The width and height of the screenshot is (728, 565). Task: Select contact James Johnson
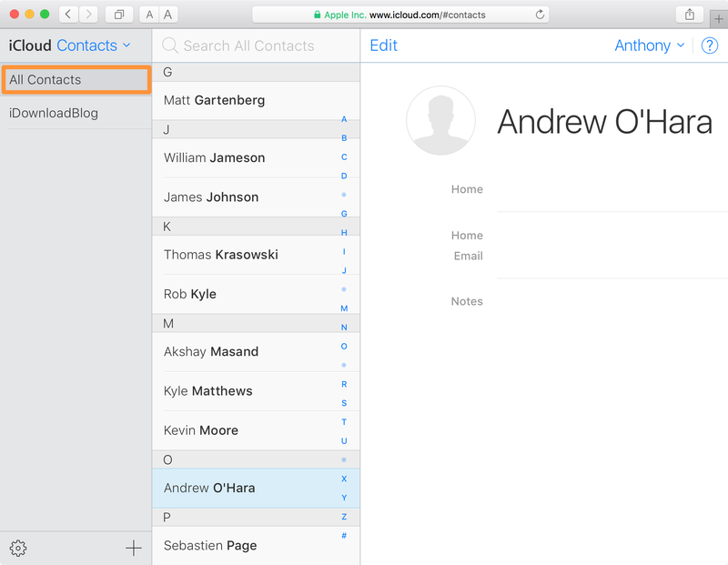[x=256, y=197]
